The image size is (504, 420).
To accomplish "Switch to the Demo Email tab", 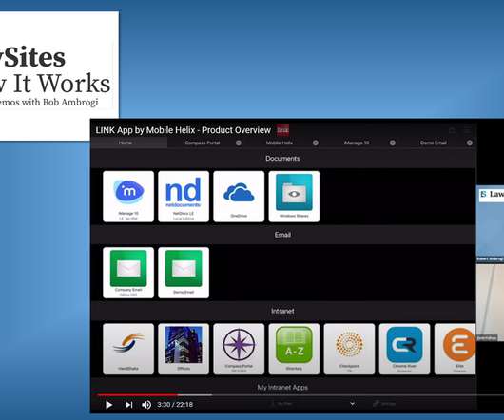I will pyautogui.click(x=434, y=143).
